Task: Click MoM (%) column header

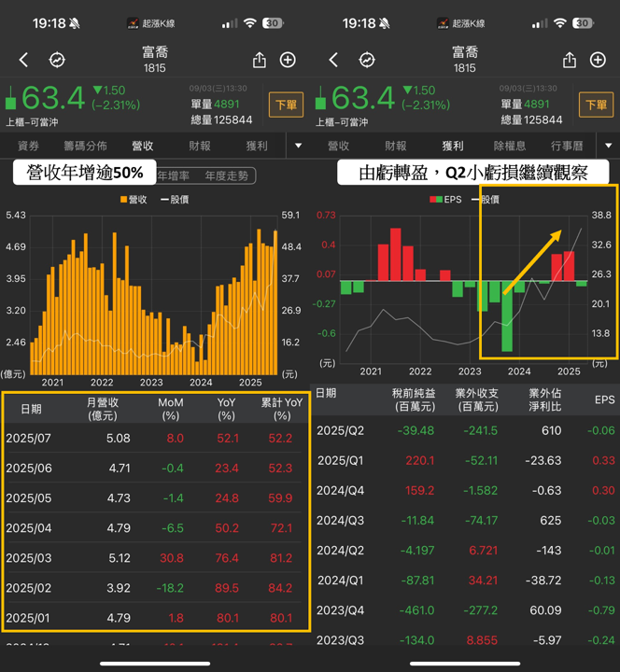Action: (x=171, y=409)
